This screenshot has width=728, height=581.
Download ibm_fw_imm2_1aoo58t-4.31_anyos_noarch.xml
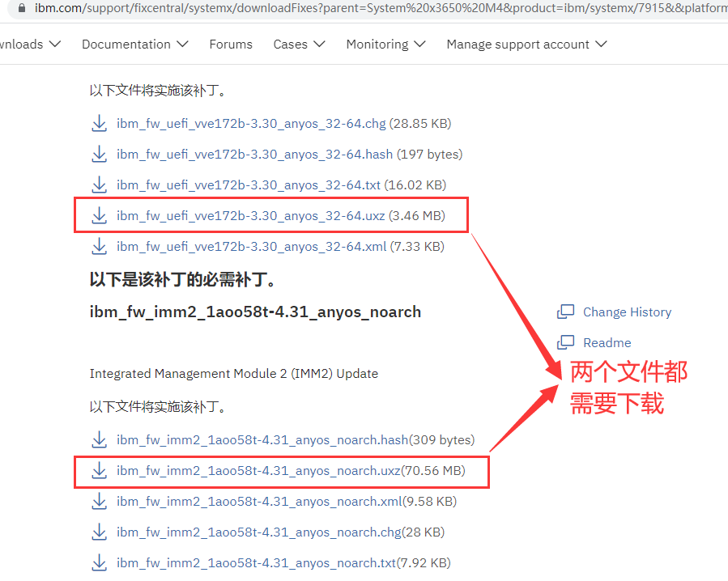[259, 501]
